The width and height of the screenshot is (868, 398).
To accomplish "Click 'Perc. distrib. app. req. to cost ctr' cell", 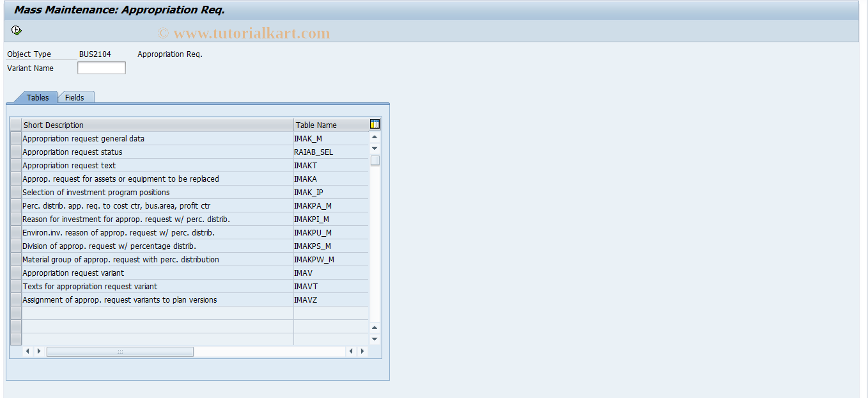I will click(x=158, y=205).
